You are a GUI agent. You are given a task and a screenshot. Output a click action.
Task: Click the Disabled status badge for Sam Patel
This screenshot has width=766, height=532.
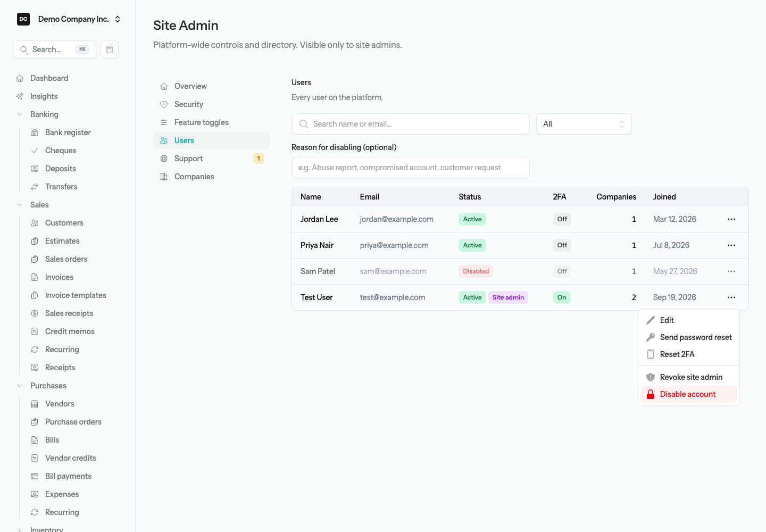coord(476,271)
